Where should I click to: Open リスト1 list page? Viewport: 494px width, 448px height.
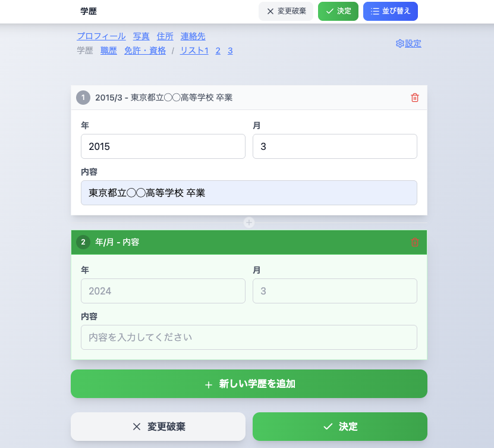(x=194, y=50)
